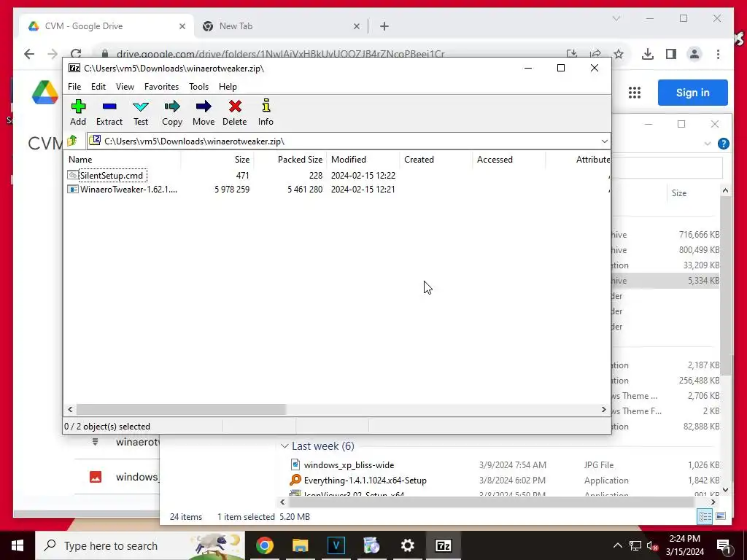Bookmark this page with the star
The height and width of the screenshot is (560, 747).
(619, 54)
